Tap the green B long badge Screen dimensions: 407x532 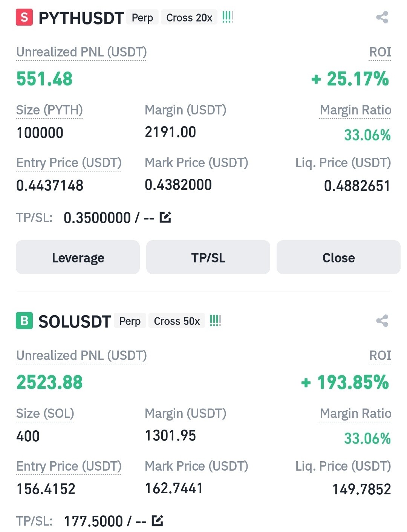coord(24,321)
